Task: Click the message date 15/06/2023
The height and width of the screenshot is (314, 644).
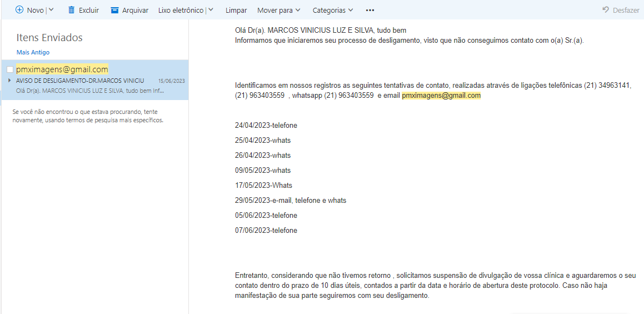Action: pos(171,81)
